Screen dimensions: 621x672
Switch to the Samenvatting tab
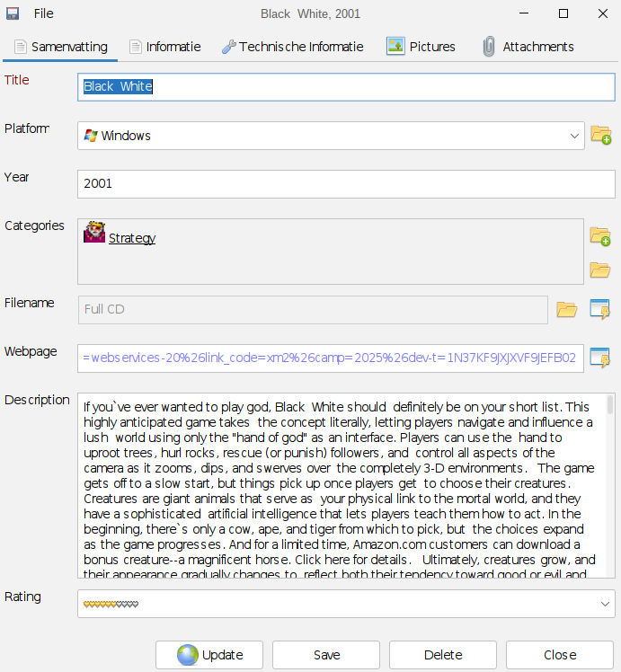tap(60, 47)
